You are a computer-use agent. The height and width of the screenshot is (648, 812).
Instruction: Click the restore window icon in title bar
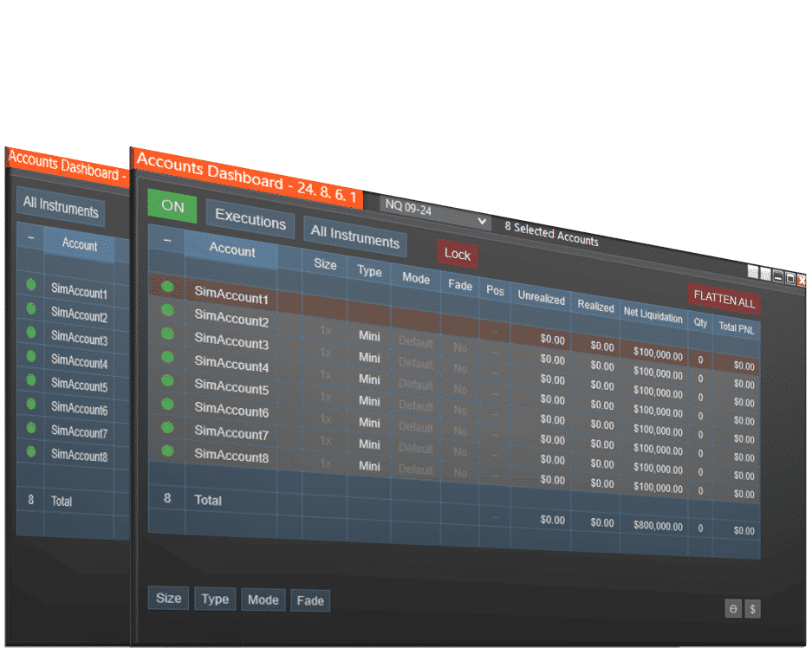pos(789,277)
